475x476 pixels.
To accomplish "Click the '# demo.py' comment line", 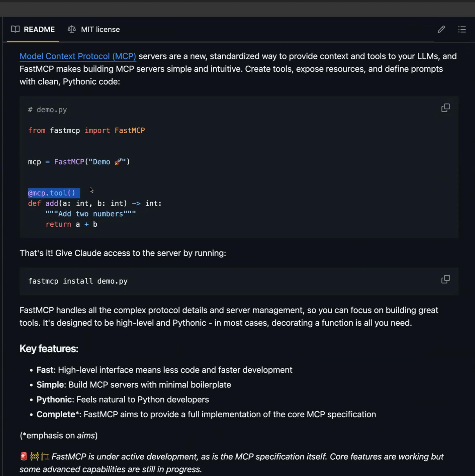I will point(47,110).
